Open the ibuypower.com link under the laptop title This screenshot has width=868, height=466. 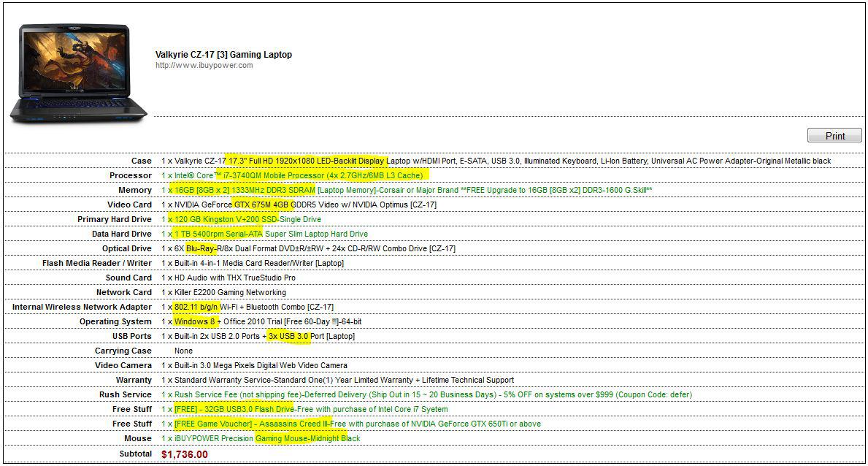[x=204, y=66]
